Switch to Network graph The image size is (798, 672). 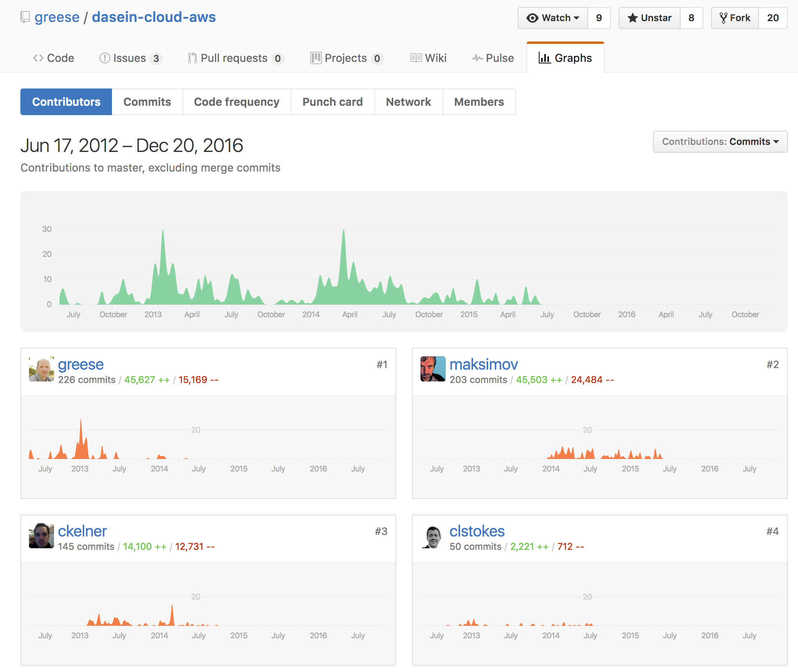click(408, 102)
